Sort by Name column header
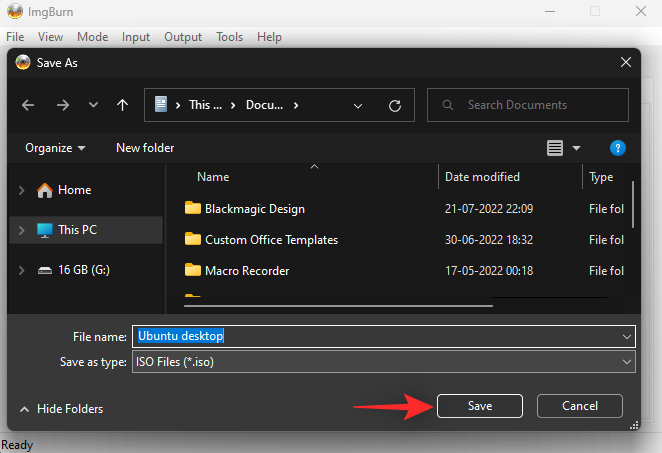The image size is (662, 453). coord(213,177)
